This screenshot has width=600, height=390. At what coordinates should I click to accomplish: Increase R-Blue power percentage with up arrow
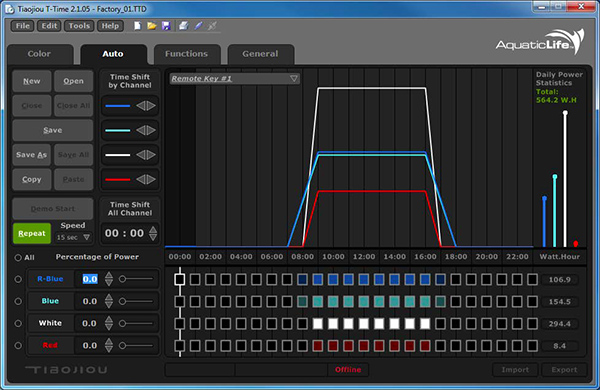click(109, 275)
